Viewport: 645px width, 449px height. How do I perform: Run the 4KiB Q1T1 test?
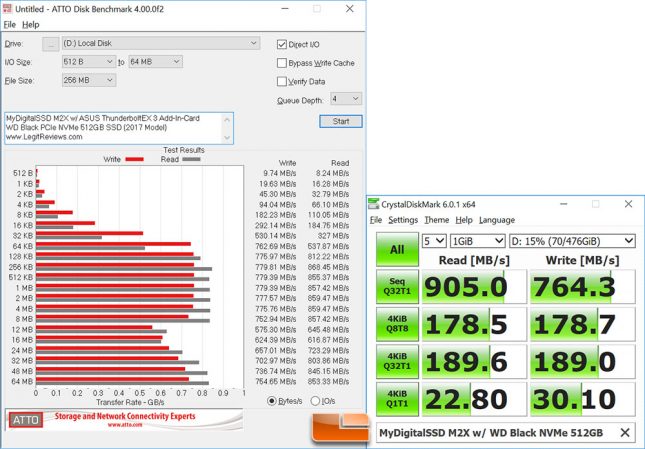click(x=397, y=399)
